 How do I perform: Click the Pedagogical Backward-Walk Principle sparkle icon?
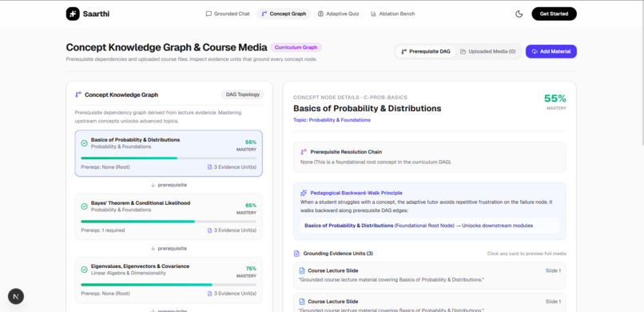(x=304, y=193)
